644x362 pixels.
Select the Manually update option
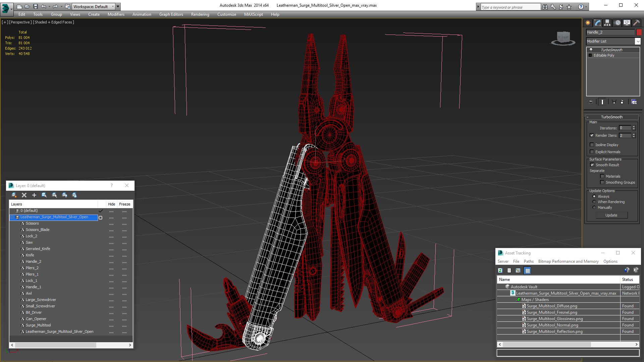pos(594,207)
